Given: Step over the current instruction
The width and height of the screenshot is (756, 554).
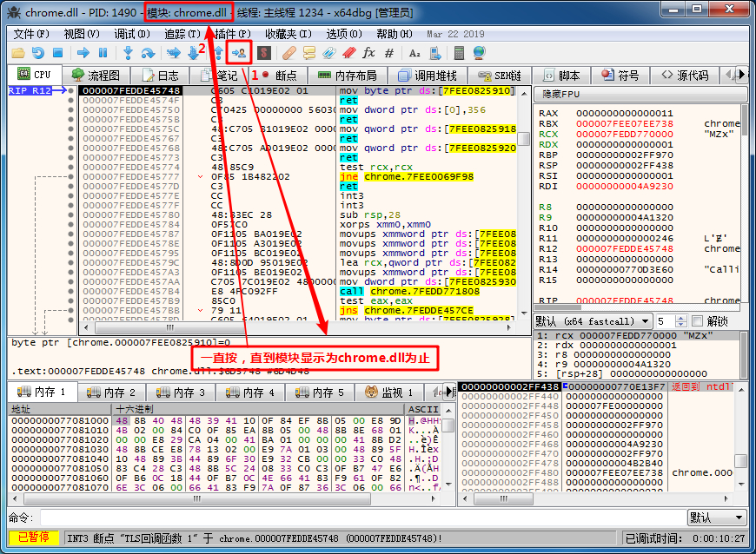Looking at the screenshot, I should [x=148, y=53].
